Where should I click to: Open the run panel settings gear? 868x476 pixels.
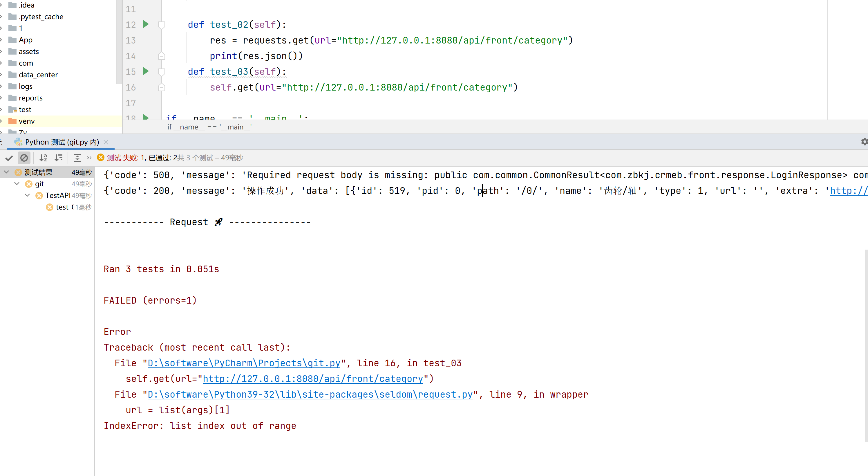pyautogui.click(x=864, y=142)
